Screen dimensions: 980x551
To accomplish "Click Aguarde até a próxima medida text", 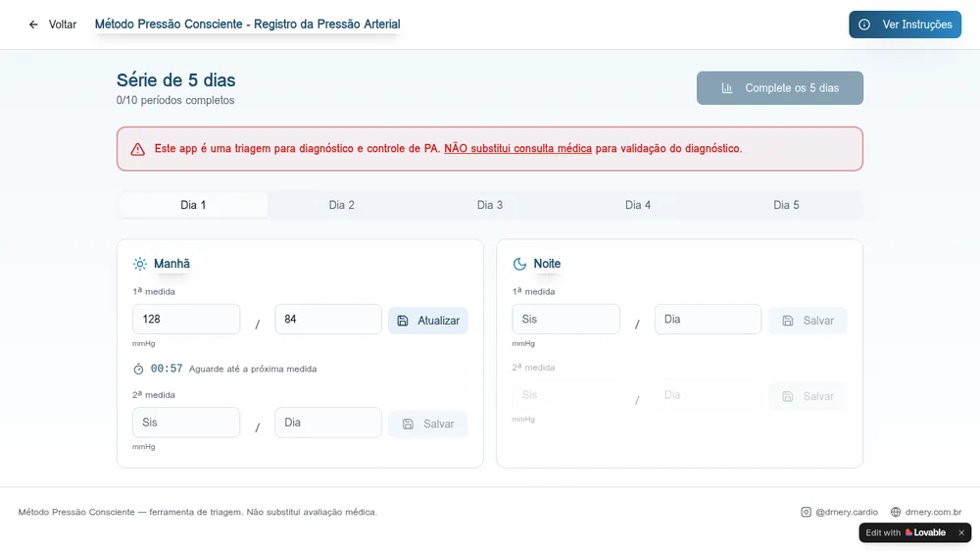I will point(253,369).
